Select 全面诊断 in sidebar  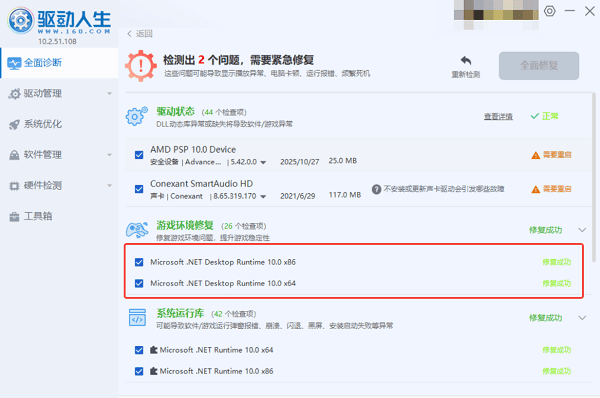(x=59, y=63)
